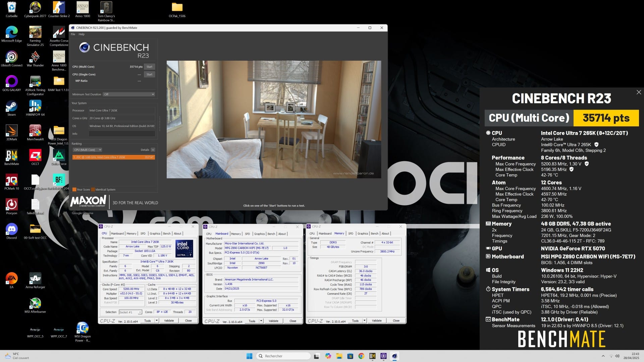Open Cinebench File menu
The height and width of the screenshot is (362, 644).
(73, 34)
